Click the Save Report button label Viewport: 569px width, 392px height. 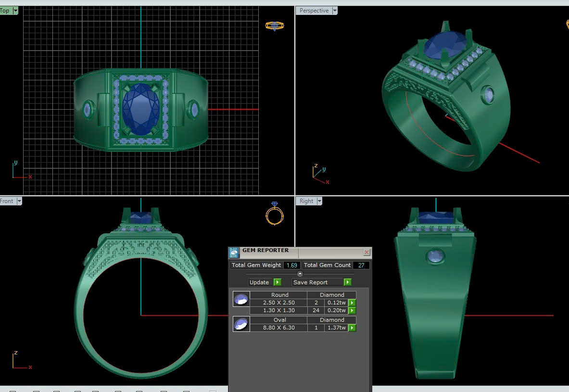pos(310,282)
